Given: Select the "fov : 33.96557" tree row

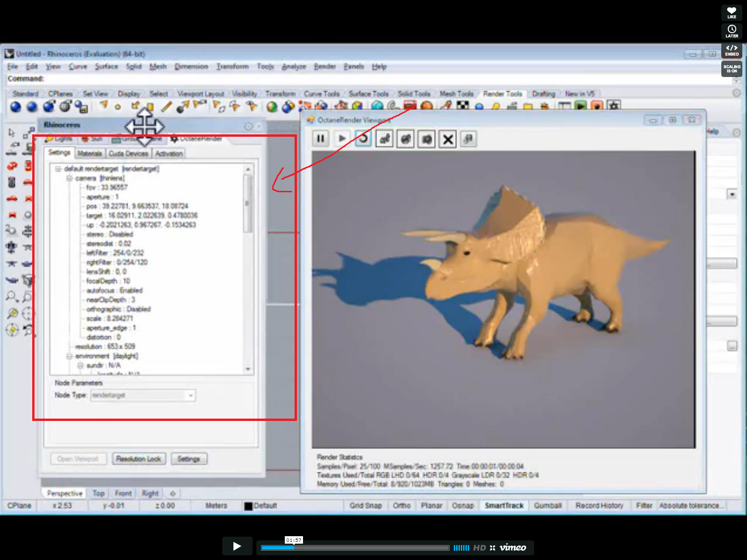Looking at the screenshot, I should pyautogui.click(x=107, y=188).
